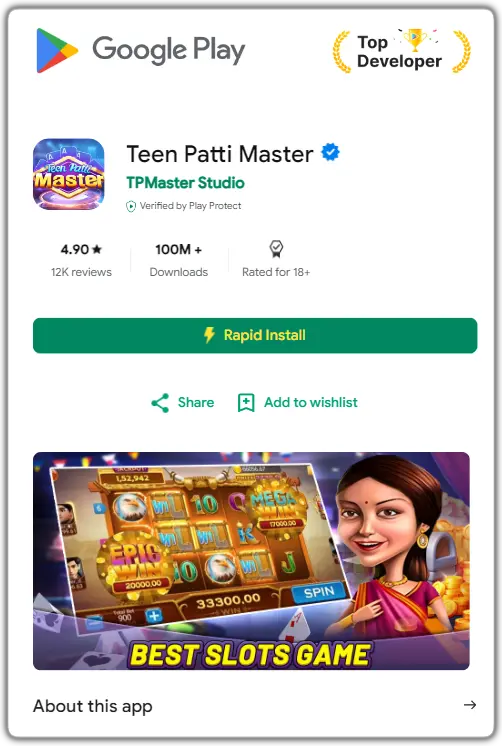Viewport: 502px width, 746px height.
Task: Choose Add to wishlist
Action: 311,402
